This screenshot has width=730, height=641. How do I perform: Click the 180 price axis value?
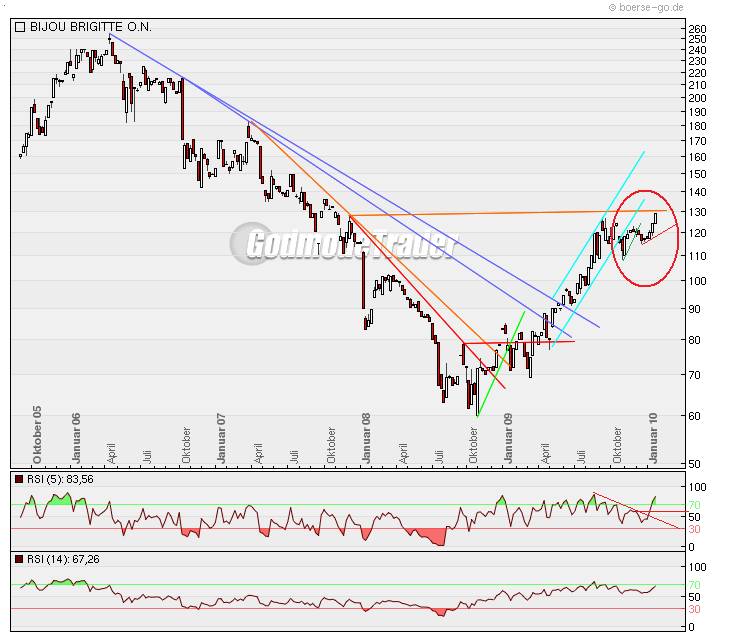(697, 126)
